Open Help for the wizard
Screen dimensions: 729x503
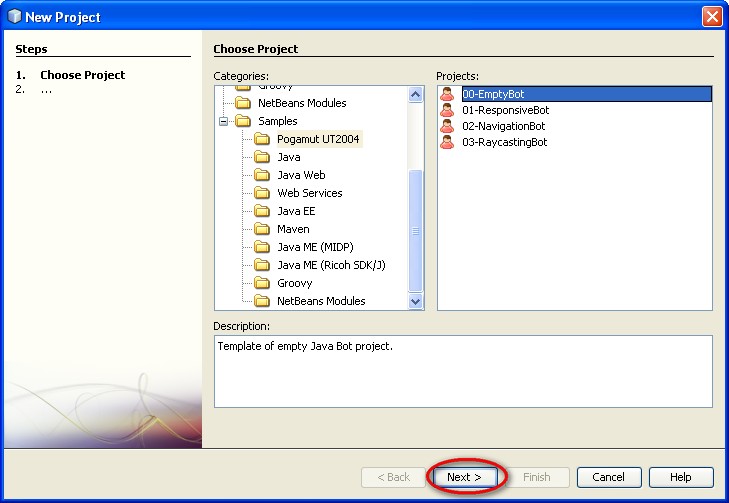[x=681, y=477]
